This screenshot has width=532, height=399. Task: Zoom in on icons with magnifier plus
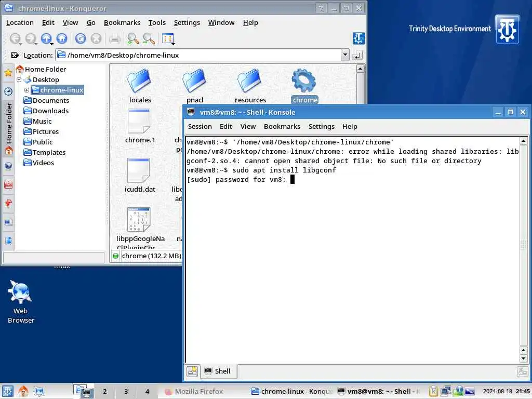pyautogui.click(x=133, y=38)
